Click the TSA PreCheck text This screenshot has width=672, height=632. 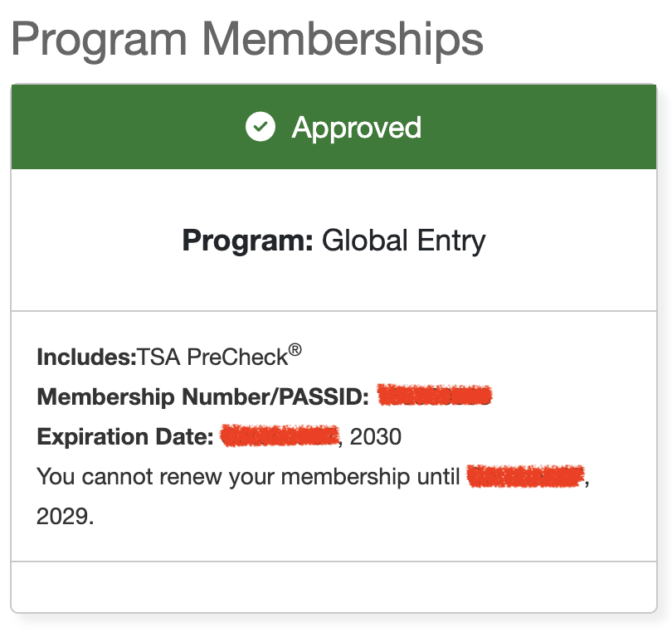212,357
